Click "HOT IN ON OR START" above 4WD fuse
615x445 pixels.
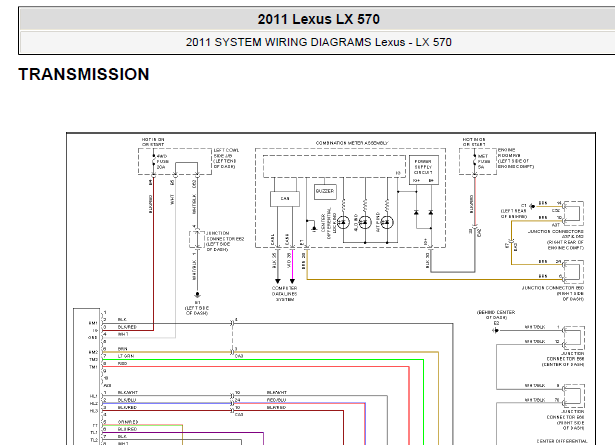coord(153,142)
